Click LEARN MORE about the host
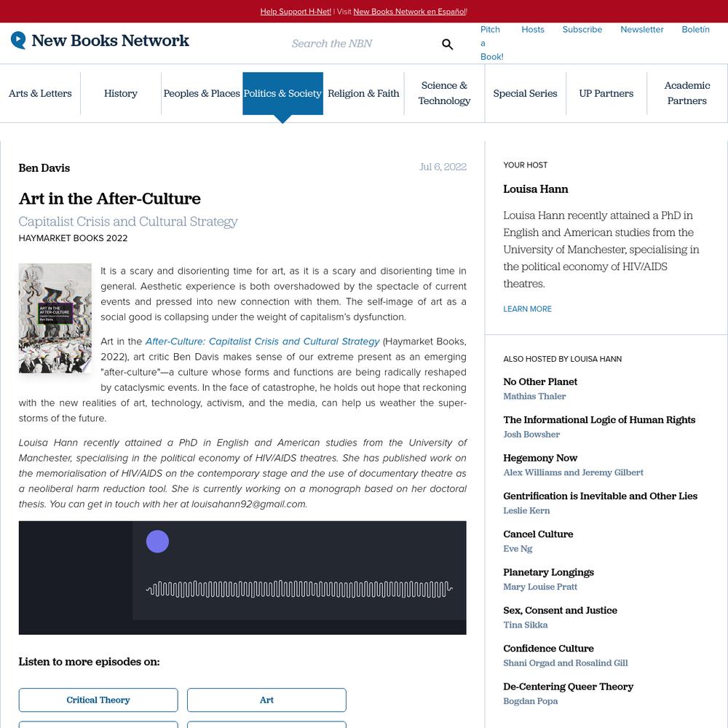The image size is (728, 728). coord(527,309)
